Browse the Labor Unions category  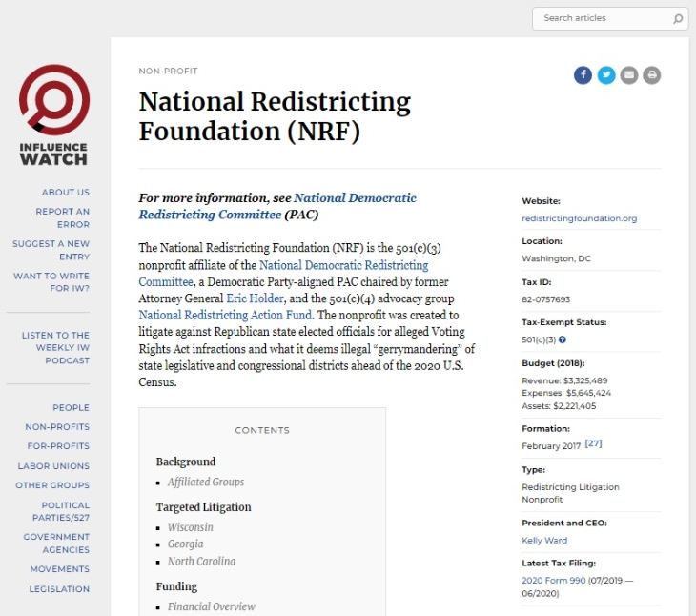coord(53,466)
